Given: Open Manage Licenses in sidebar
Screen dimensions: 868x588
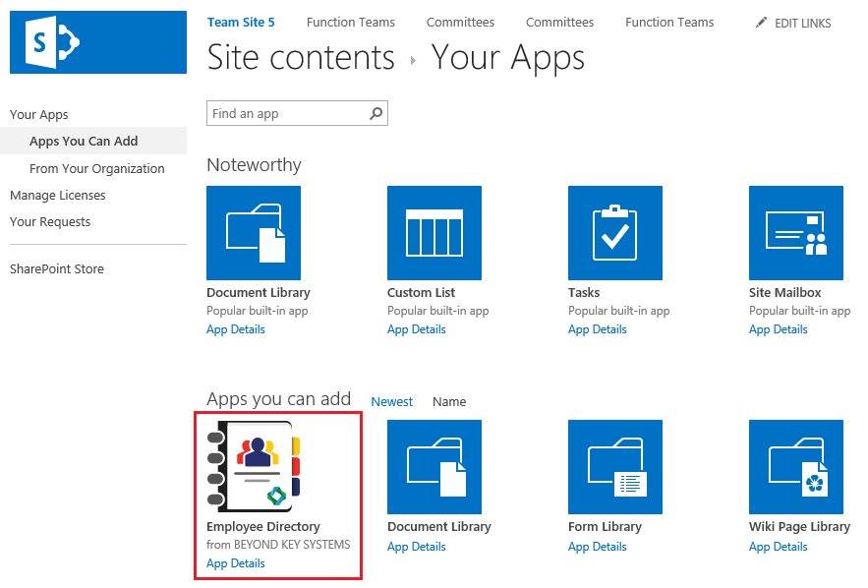Looking at the screenshot, I should coord(58,196).
